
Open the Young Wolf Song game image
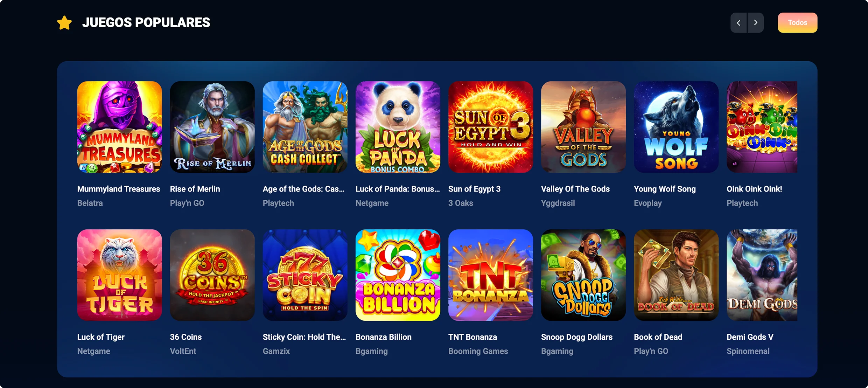pyautogui.click(x=676, y=127)
